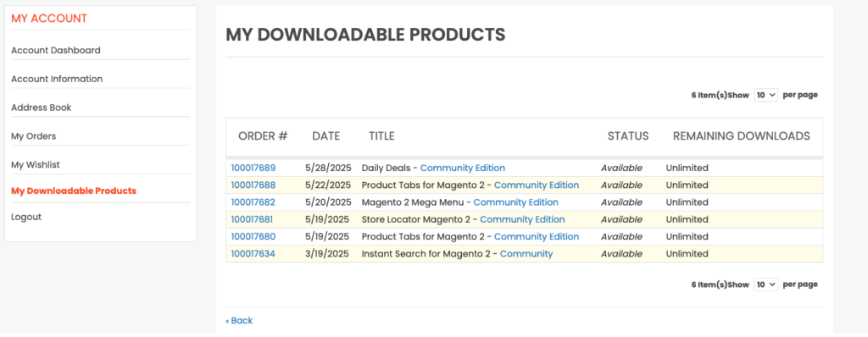
Task: Click the ORDER # column header
Action: (263, 136)
